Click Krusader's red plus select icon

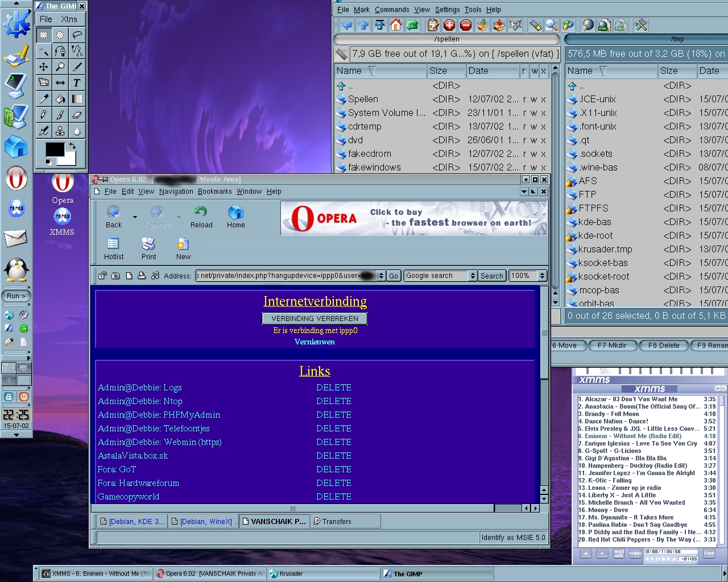449,25
